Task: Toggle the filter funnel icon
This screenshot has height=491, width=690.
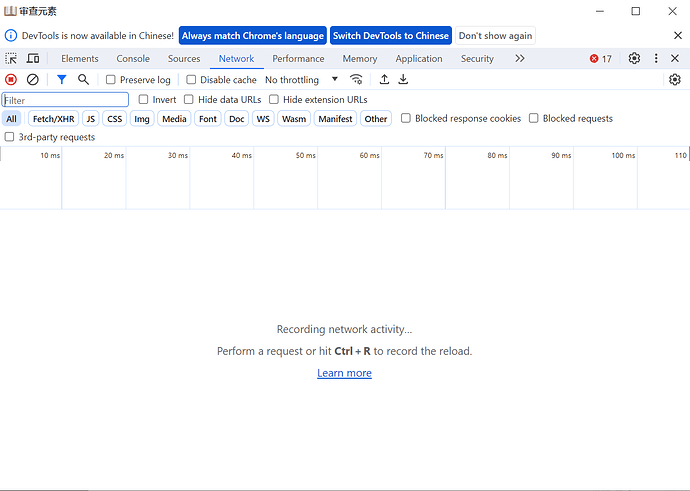Action: 61,79
